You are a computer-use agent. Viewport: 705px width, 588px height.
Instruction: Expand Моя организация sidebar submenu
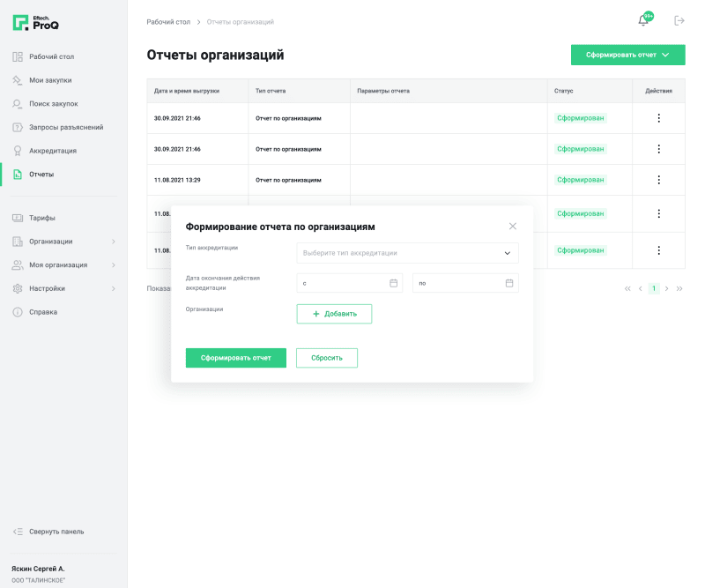coord(113,265)
